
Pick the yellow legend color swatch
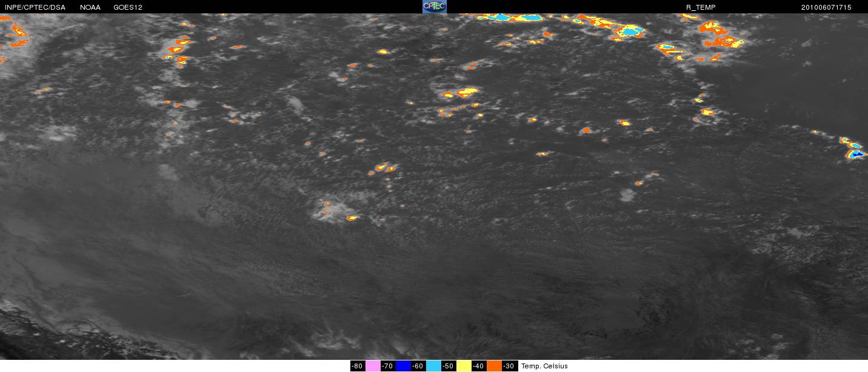pos(464,366)
